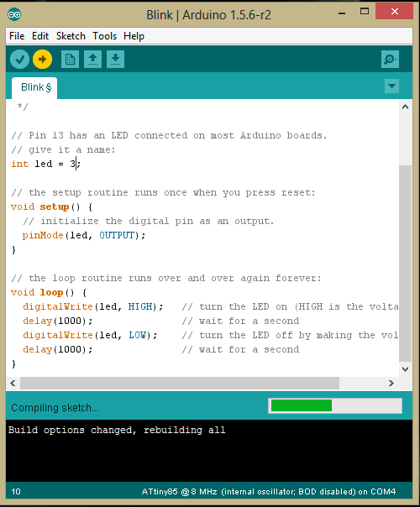
Task: Click the editor scroll down arrow
Action: pyautogui.click(x=405, y=369)
